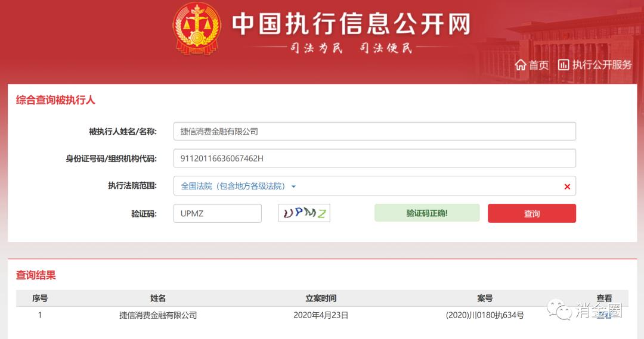
Task: Click the result name 捷信消费金融有限公司
Action: (x=158, y=315)
